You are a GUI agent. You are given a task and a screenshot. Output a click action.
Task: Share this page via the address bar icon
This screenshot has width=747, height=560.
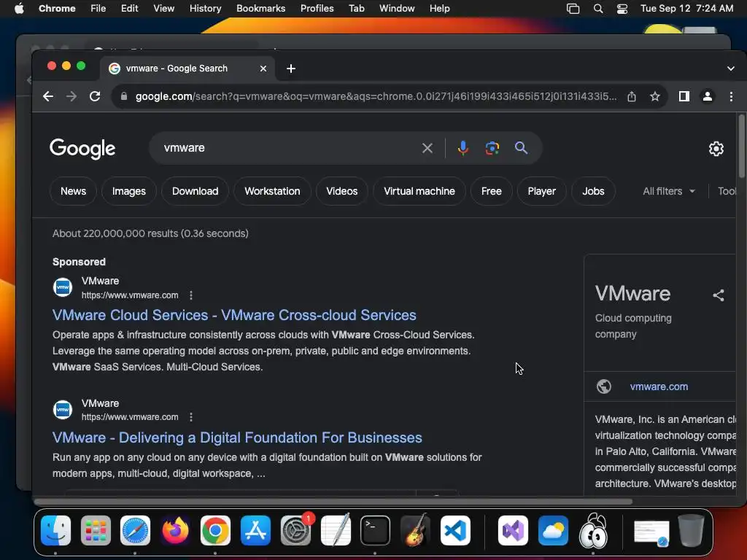click(632, 97)
